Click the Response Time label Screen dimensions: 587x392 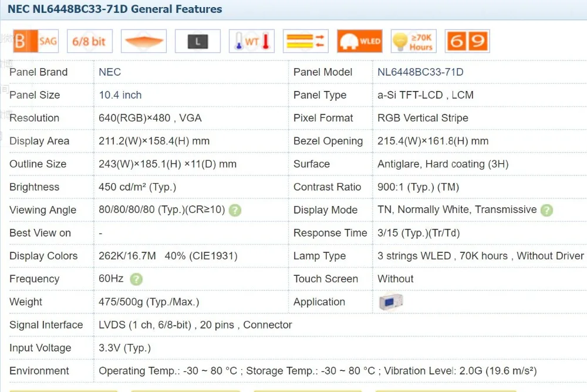pos(330,233)
